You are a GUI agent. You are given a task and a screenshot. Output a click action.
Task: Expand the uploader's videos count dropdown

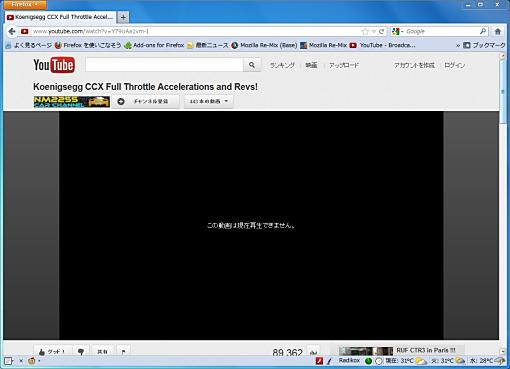pyautogui.click(x=209, y=101)
